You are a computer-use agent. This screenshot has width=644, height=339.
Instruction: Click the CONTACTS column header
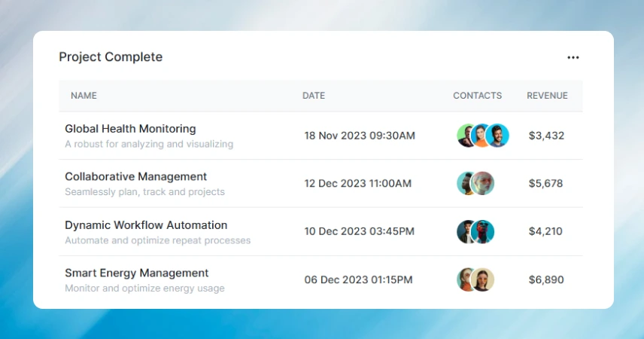pyautogui.click(x=477, y=96)
